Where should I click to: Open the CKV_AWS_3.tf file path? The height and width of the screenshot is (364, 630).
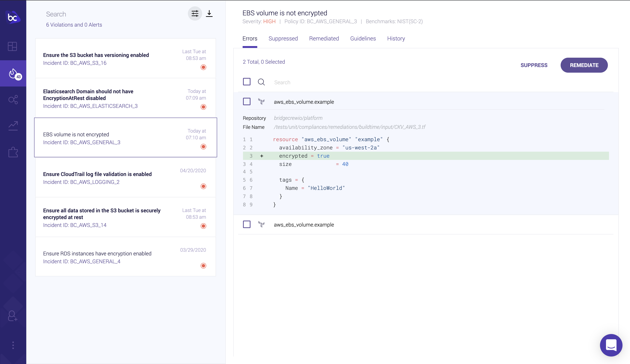coord(349,127)
